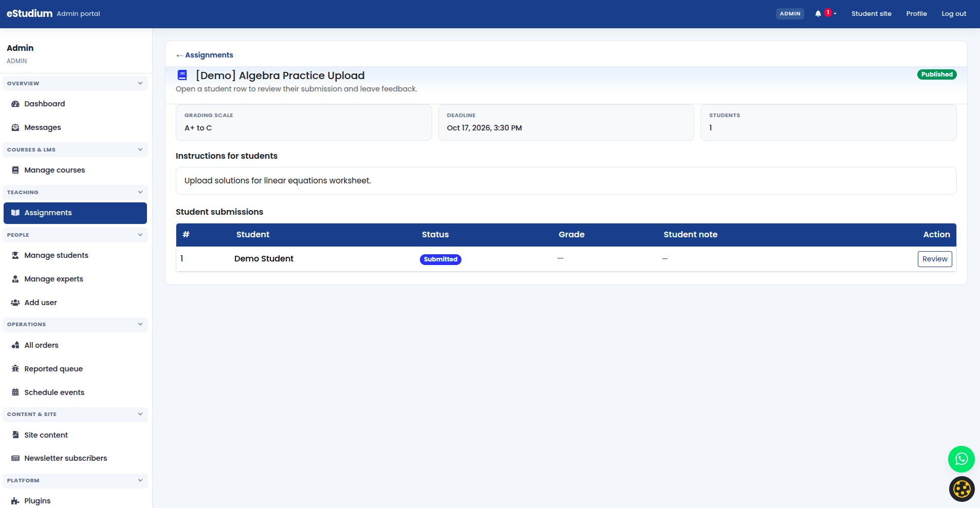Click the Manage experts person icon
The image size is (980, 508).
[15, 279]
